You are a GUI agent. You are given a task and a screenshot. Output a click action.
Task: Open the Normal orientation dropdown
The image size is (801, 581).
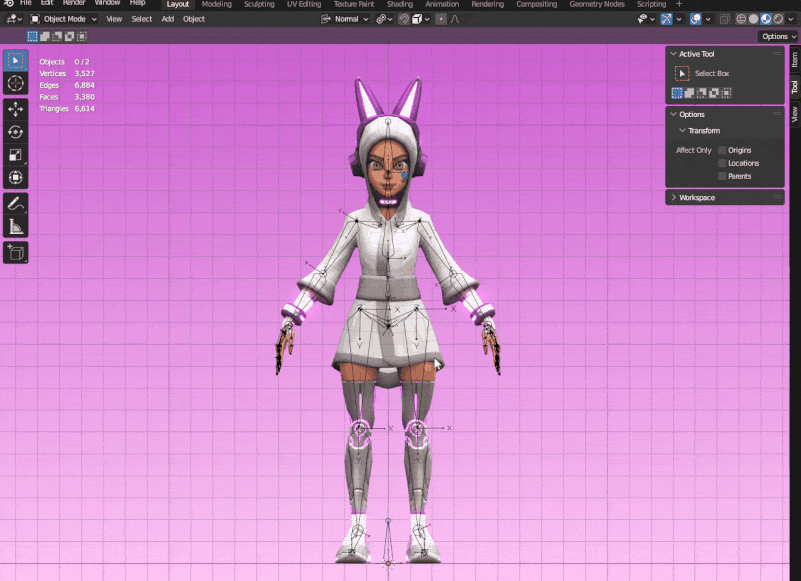coord(346,19)
